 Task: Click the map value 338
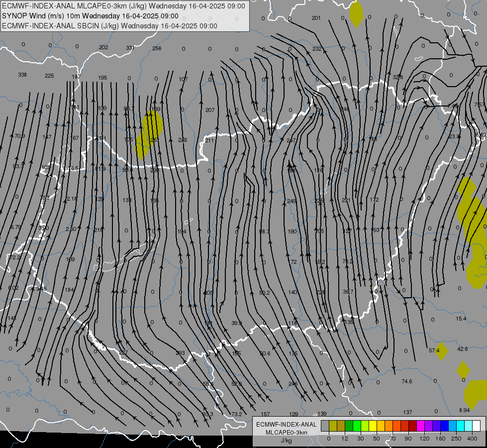(x=22, y=75)
